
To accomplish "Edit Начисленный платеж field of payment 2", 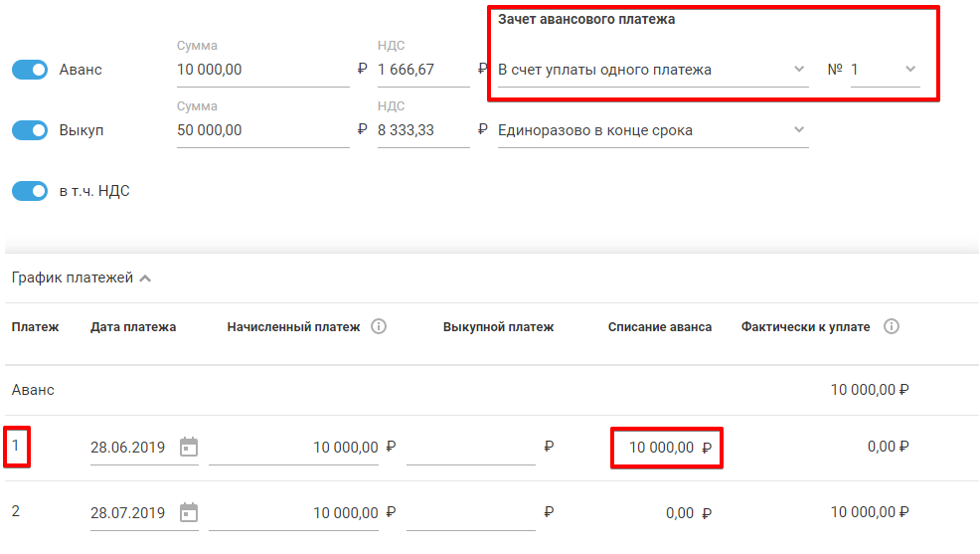I will [x=293, y=513].
